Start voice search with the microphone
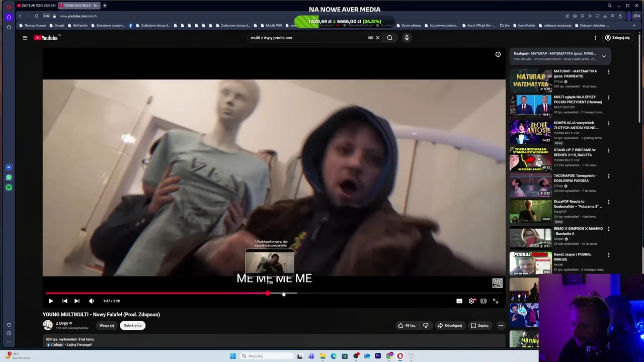 click(x=407, y=38)
